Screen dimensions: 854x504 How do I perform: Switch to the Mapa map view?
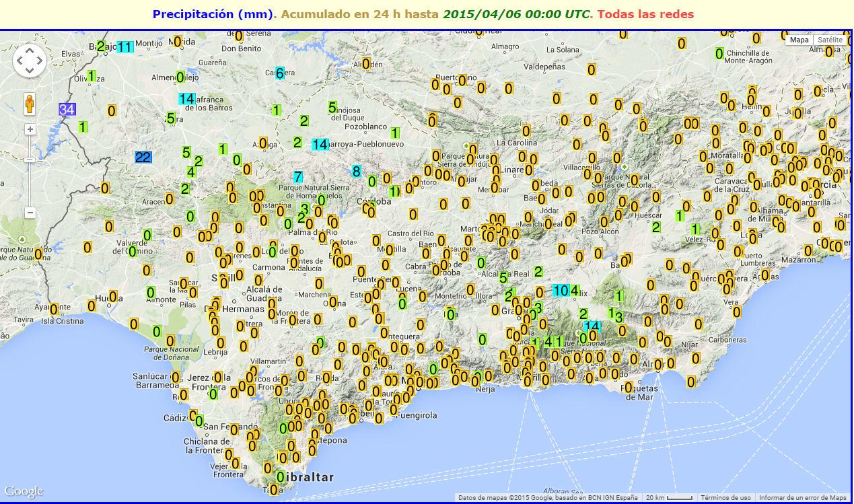[x=799, y=40]
